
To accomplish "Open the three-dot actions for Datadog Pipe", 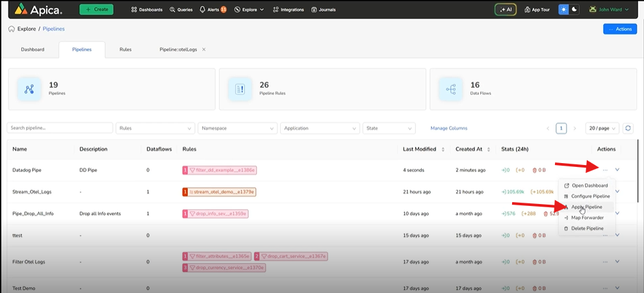I will click(605, 170).
